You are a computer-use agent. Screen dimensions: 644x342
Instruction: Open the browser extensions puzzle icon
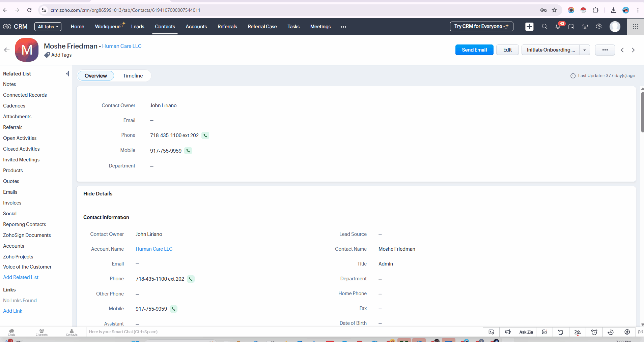[x=596, y=10]
